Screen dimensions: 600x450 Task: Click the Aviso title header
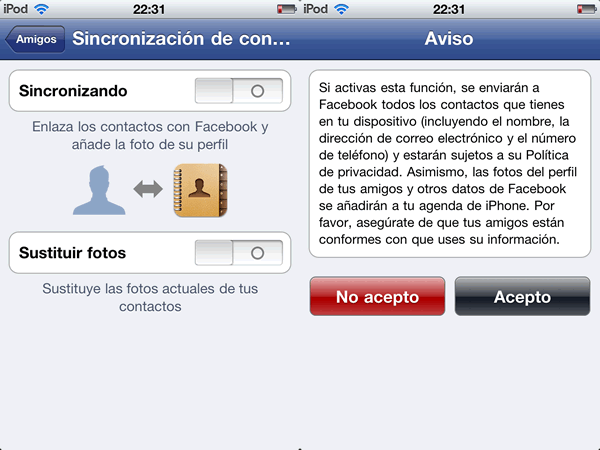coord(449,39)
